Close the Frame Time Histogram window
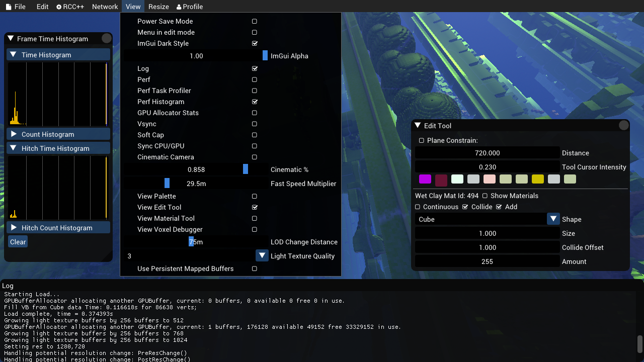 point(107,39)
